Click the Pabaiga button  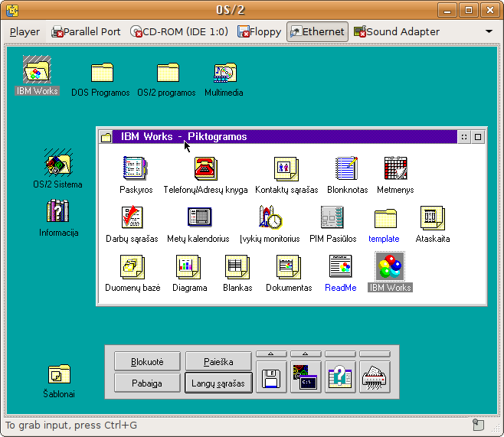pos(147,383)
